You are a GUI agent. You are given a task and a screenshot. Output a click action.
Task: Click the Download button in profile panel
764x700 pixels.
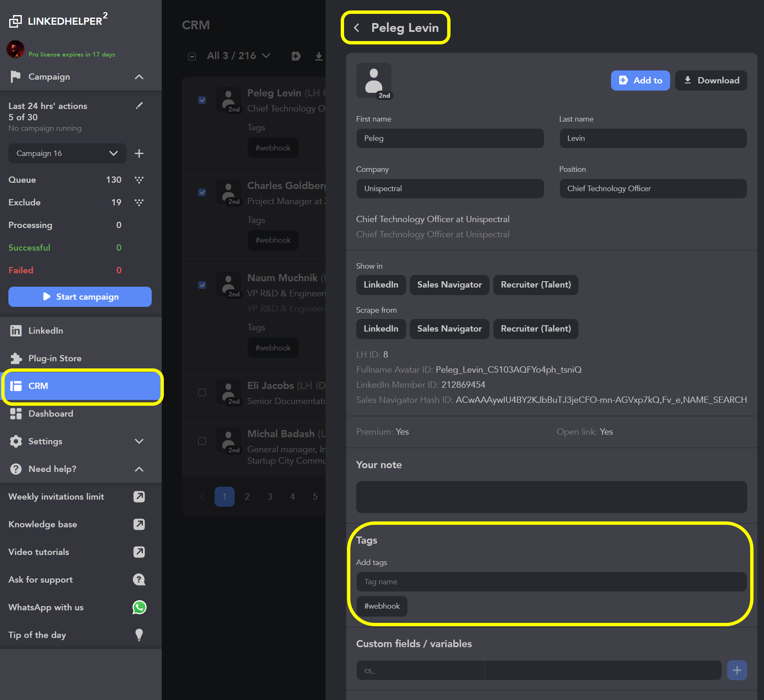click(x=711, y=80)
